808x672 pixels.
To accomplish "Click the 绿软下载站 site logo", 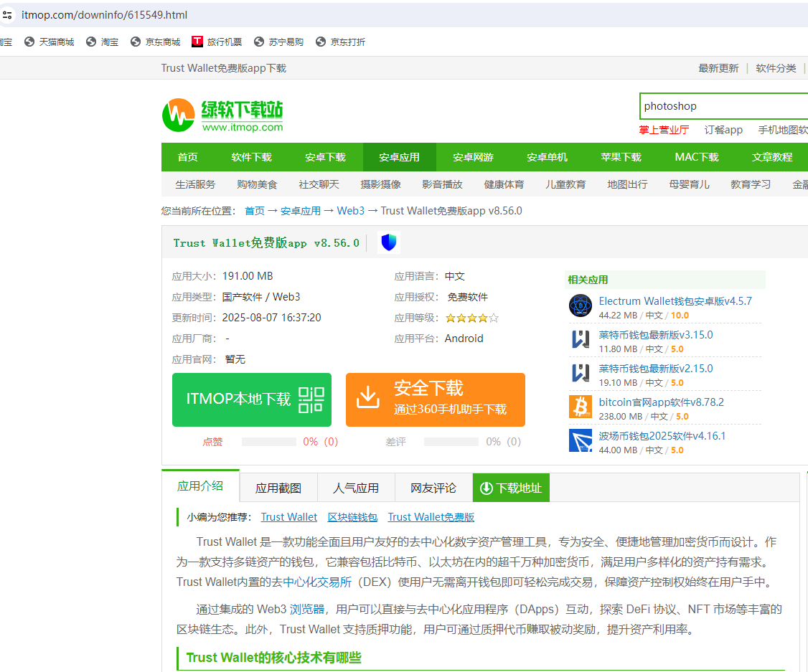I will click(x=222, y=115).
